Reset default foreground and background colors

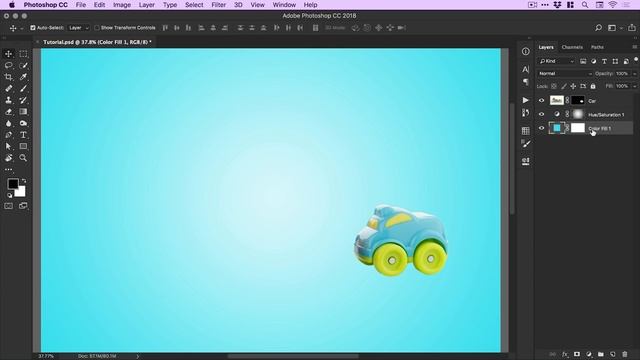(10, 195)
